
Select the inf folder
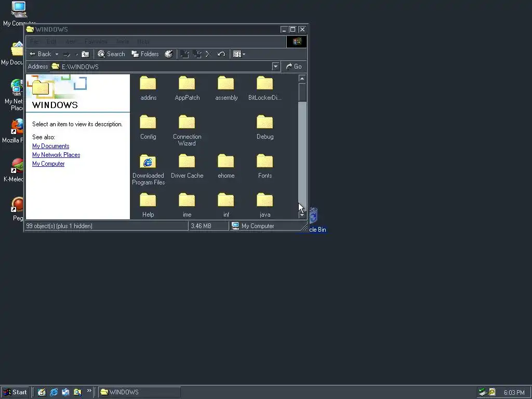[x=226, y=205]
